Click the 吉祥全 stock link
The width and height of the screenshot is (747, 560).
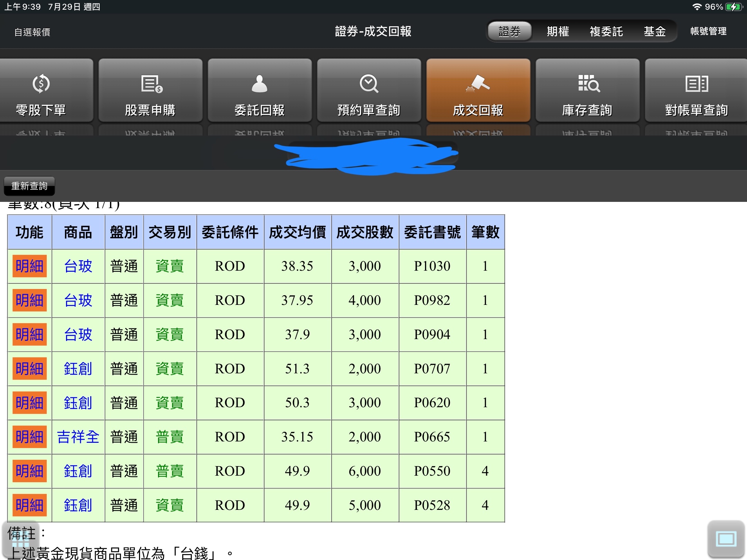click(x=78, y=437)
